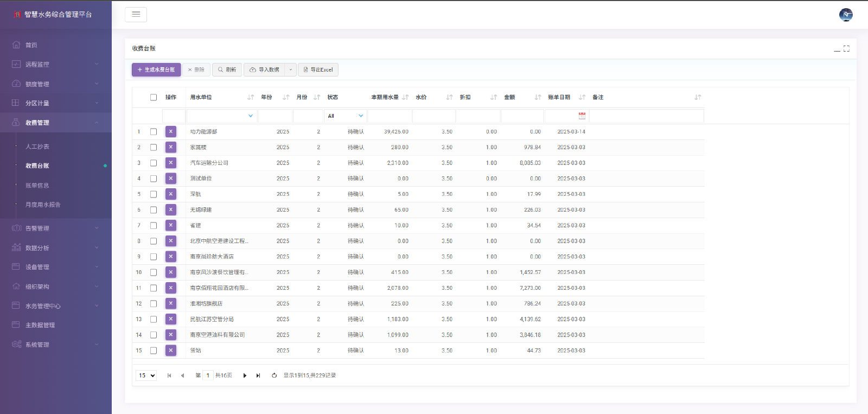Click the pager refresh icon

point(274,375)
